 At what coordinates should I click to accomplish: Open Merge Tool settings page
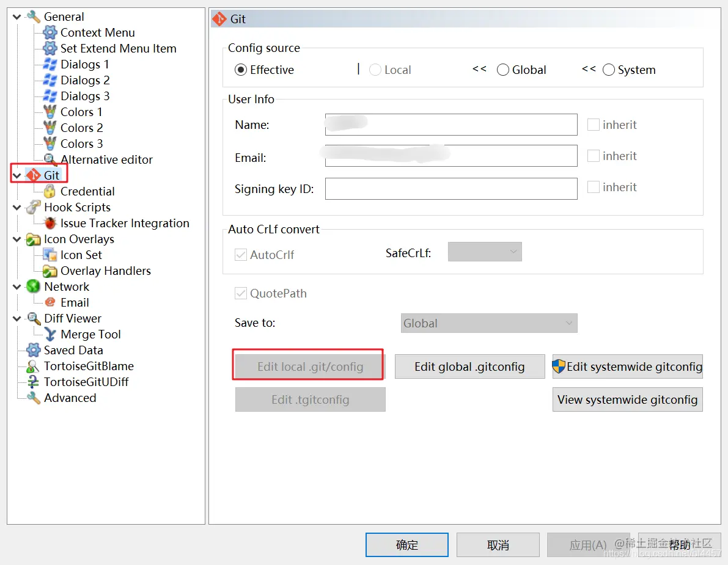click(90, 334)
